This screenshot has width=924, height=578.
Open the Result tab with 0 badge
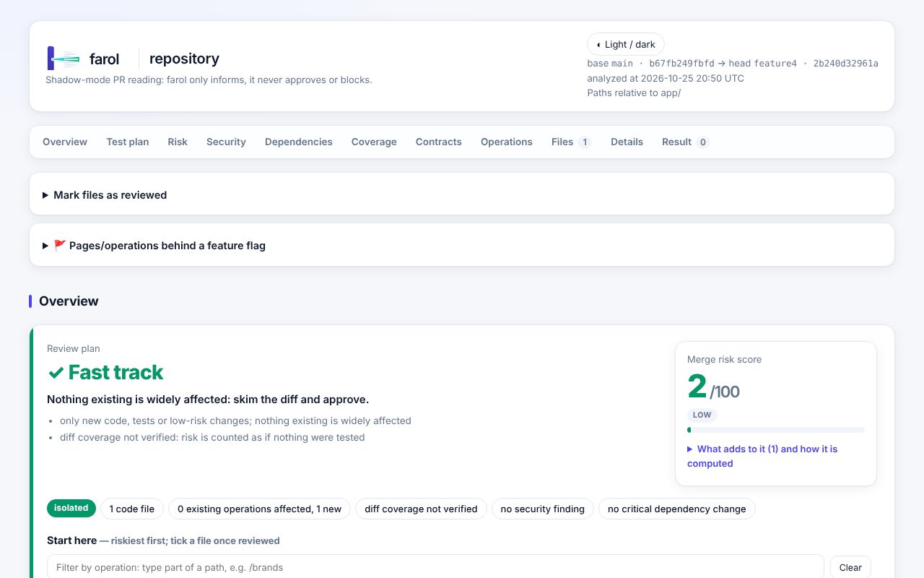pos(686,142)
